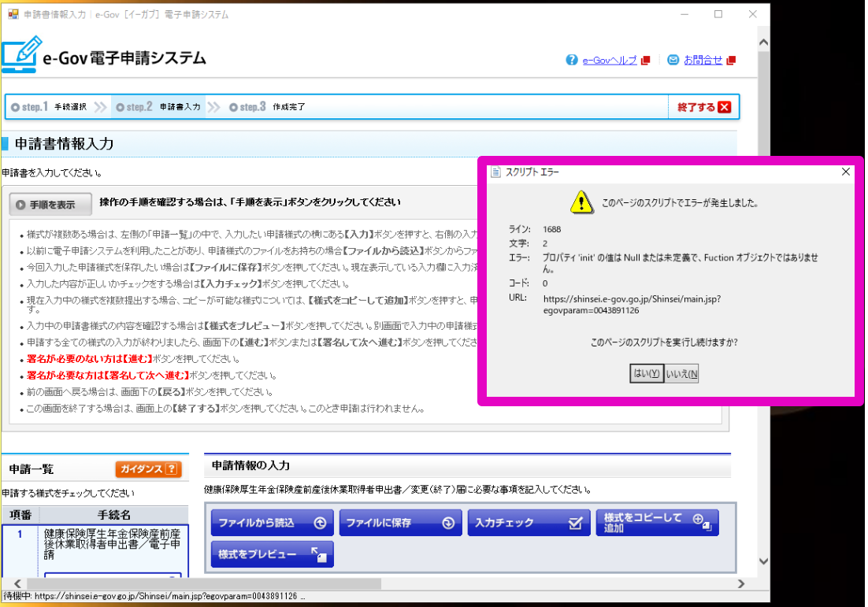Select step.2 申請書入力 in the step bar
Viewport: 868px width, 607px height.
coord(158,107)
